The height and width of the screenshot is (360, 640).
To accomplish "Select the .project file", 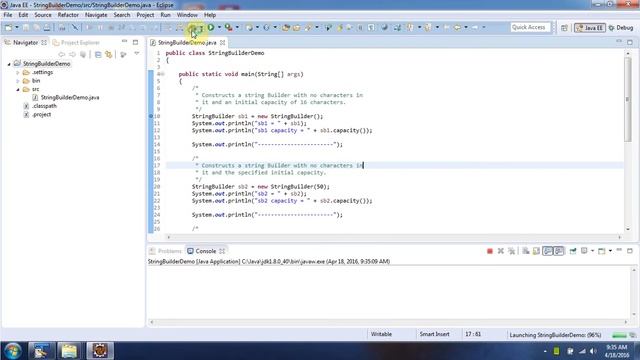I will 41,115.
